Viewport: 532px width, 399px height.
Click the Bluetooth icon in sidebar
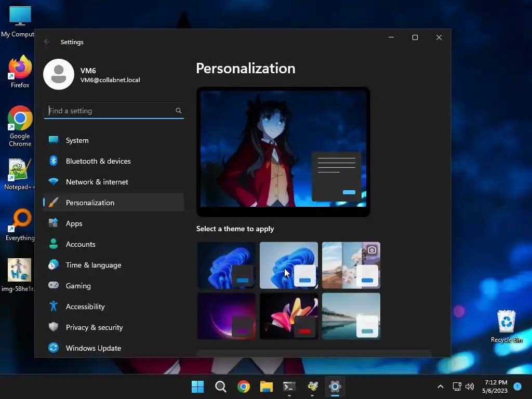coord(54,161)
